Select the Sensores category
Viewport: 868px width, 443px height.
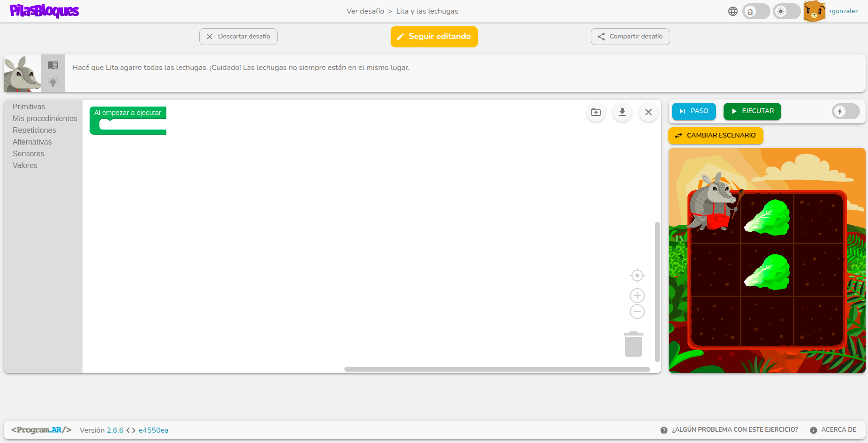tap(29, 154)
